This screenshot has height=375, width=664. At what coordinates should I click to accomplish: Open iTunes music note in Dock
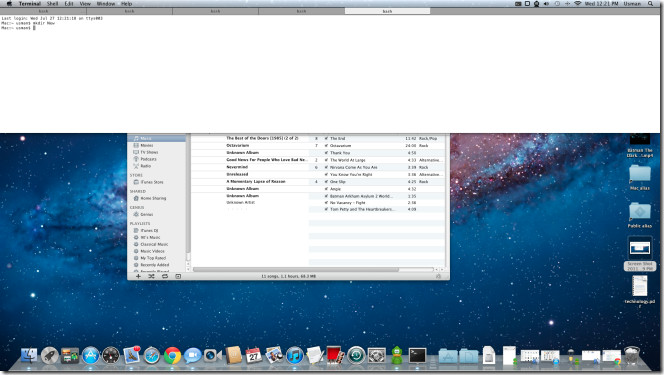pyautogui.click(x=295, y=356)
